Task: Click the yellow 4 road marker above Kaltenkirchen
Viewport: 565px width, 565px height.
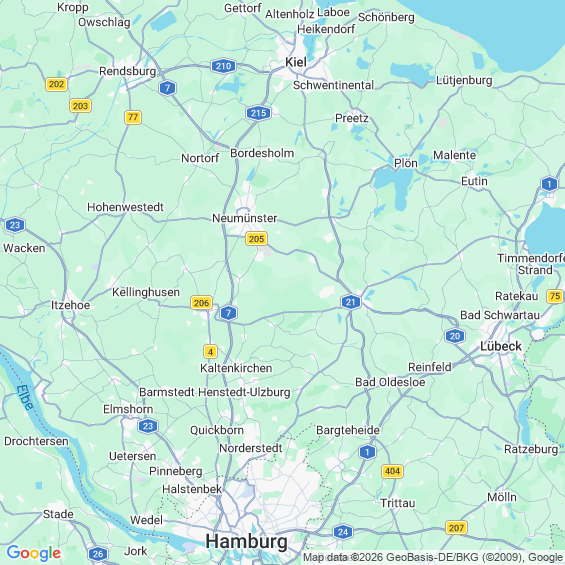Action: (210, 351)
